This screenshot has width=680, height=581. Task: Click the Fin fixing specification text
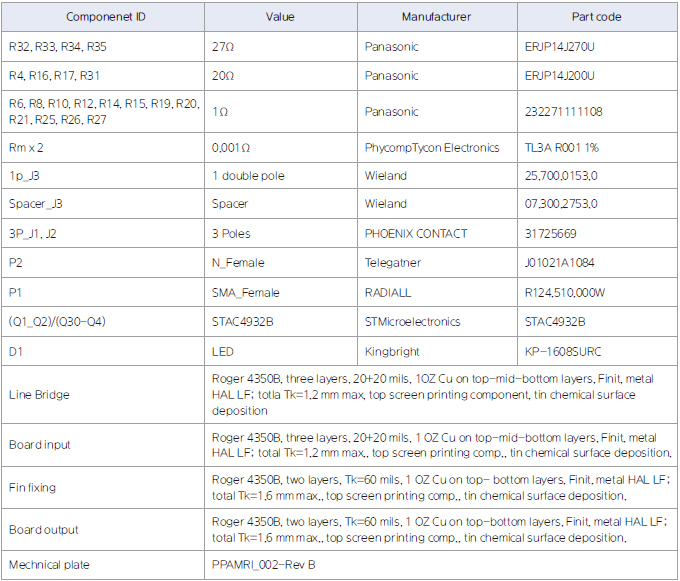(x=441, y=488)
